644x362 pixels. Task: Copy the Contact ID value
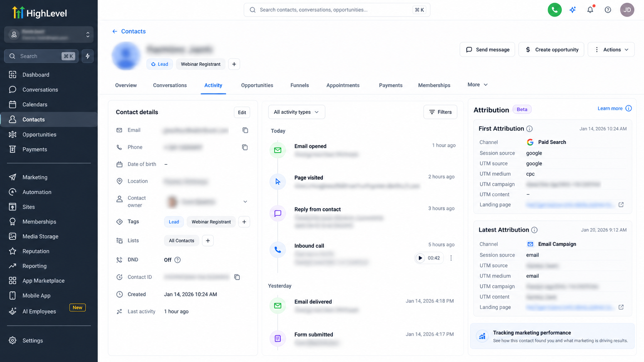[237, 277]
